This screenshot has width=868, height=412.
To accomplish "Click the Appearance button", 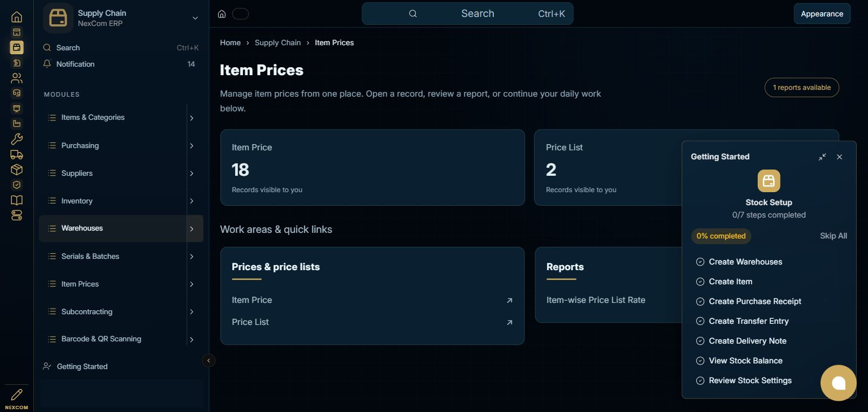I will 822,14.
